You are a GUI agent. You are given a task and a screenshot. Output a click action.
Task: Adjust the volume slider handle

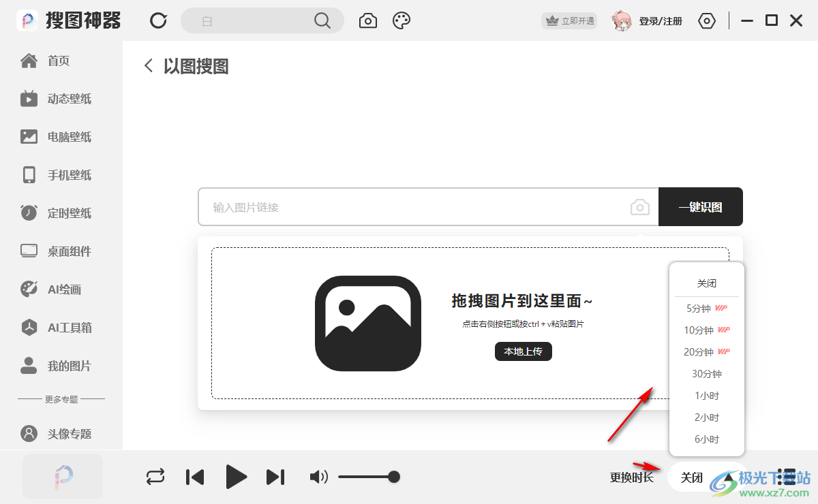(394, 477)
